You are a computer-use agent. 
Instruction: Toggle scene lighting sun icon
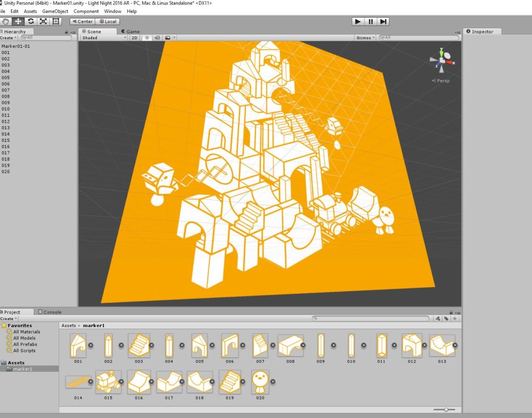(x=147, y=37)
